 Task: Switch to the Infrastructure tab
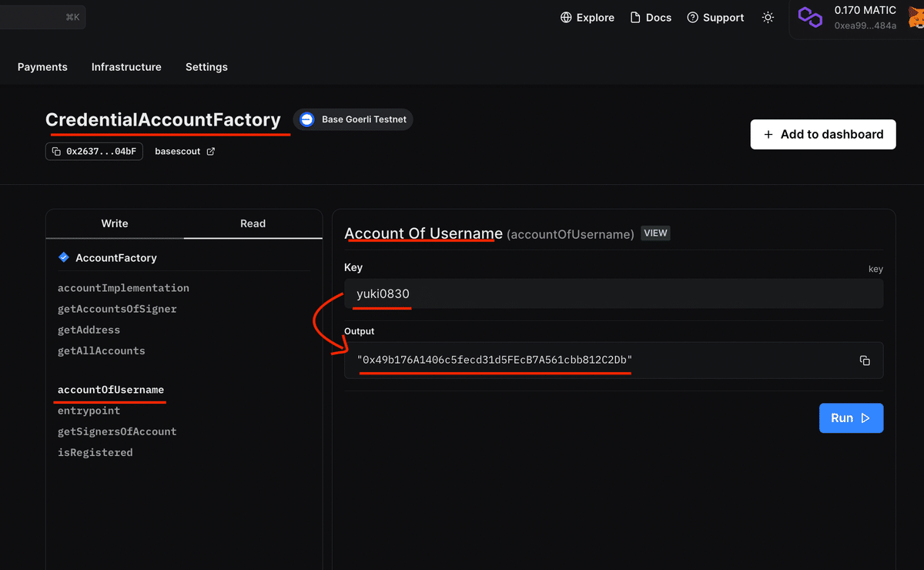[126, 67]
